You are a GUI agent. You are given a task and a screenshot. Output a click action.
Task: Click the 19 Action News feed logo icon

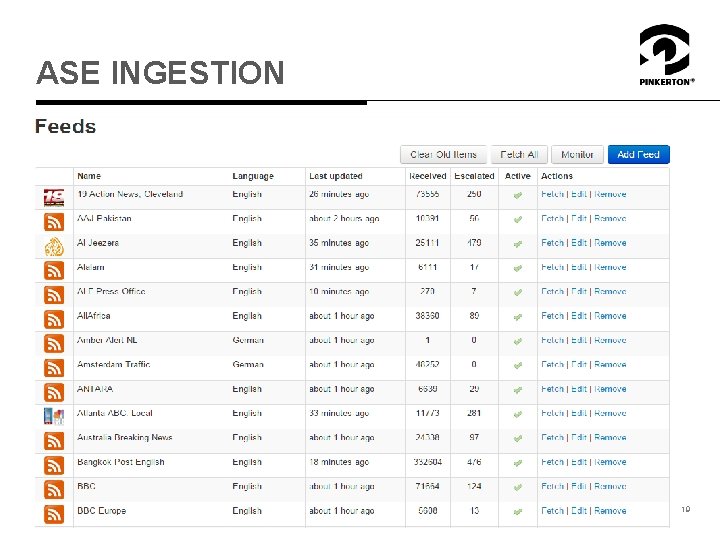pos(54,197)
